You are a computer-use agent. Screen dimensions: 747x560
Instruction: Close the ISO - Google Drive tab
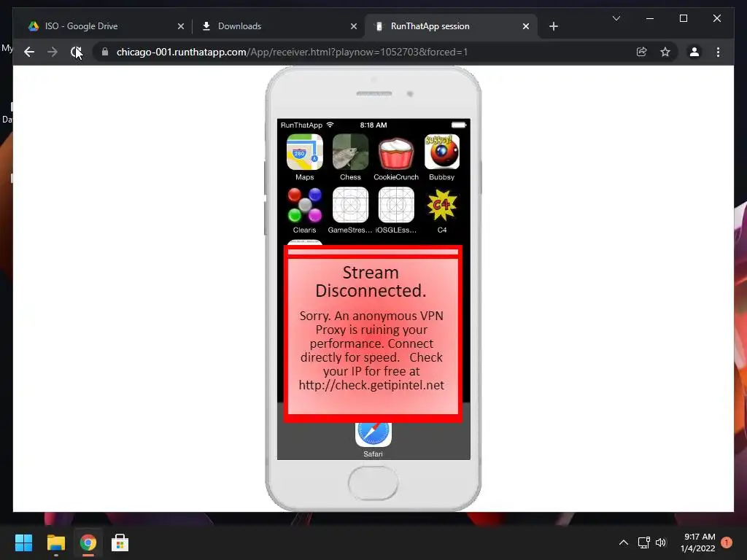point(181,26)
